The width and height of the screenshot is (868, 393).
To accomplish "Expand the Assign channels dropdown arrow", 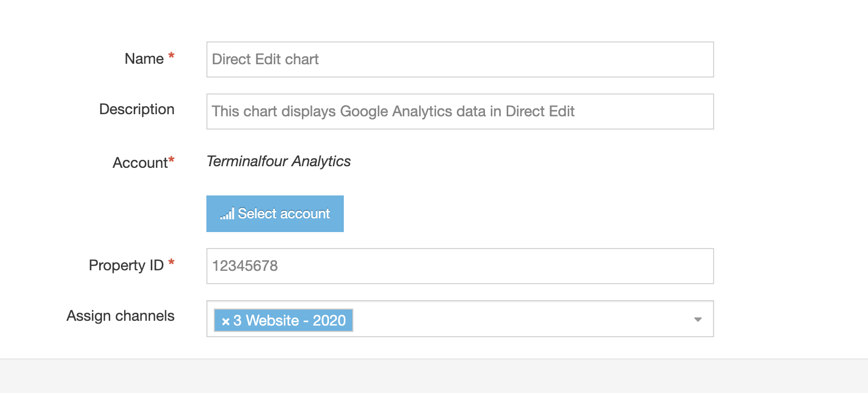I will tap(698, 319).
